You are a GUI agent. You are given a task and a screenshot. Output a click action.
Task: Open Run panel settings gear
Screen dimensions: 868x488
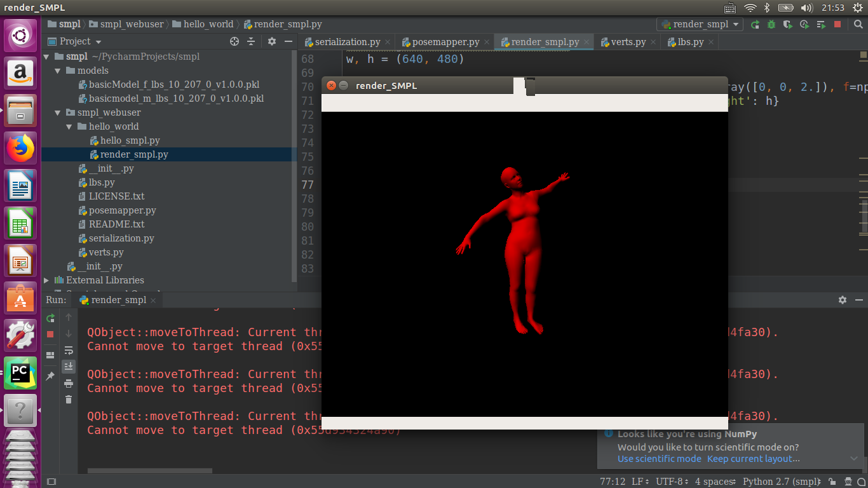(x=843, y=300)
